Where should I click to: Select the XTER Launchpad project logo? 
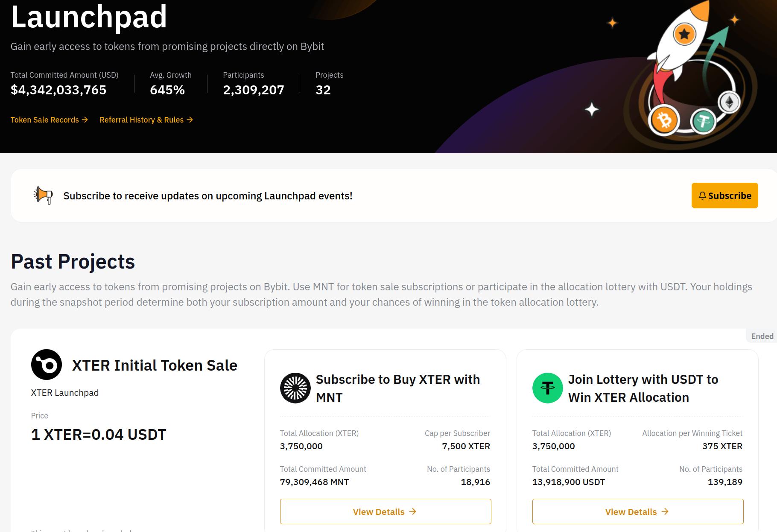[x=47, y=365]
